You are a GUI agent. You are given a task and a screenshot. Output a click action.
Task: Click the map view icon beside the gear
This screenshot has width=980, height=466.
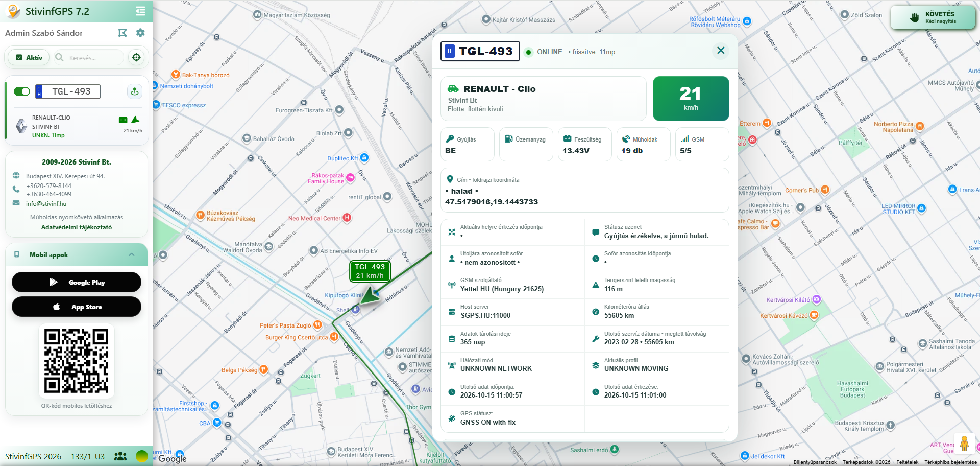point(122,33)
